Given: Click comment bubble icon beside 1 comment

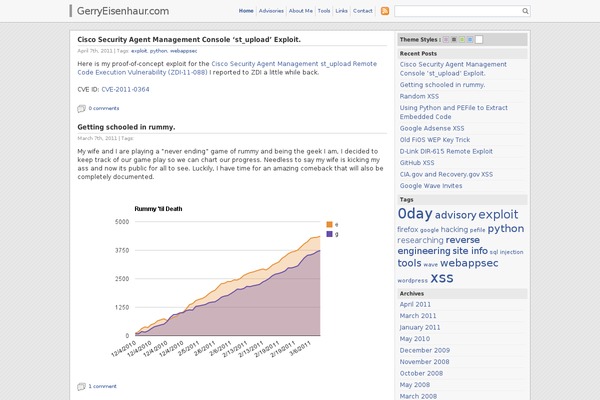Looking at the screenshot, I should tap(81, 387).
